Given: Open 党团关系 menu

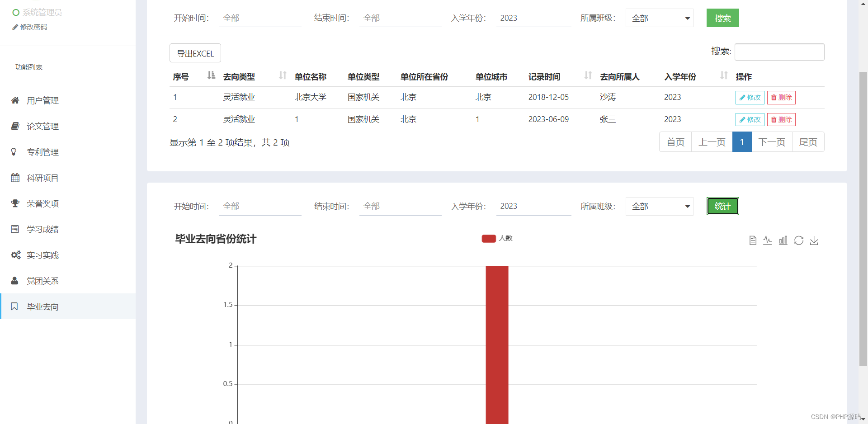Looking at the screenshot, I should [68, 281].
